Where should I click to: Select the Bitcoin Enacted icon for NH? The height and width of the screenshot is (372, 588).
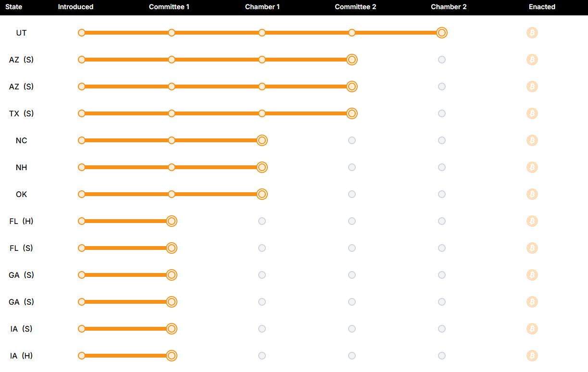click(532, 167)
